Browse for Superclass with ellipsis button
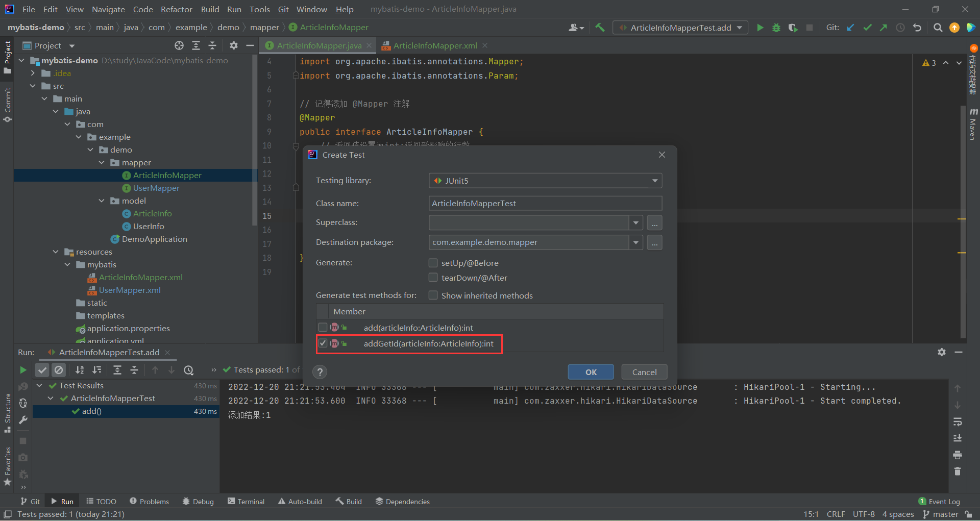Screen dimensions: 980x521 click(654, 223)
